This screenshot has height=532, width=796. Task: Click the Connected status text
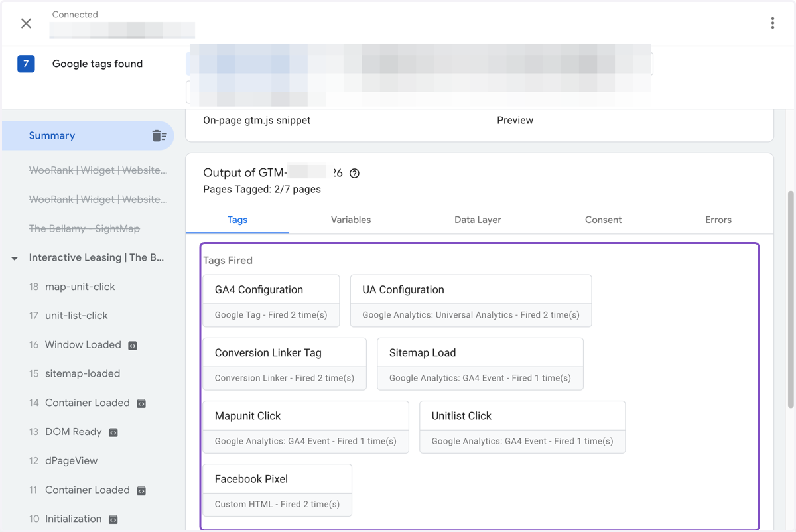coord(75,15)
